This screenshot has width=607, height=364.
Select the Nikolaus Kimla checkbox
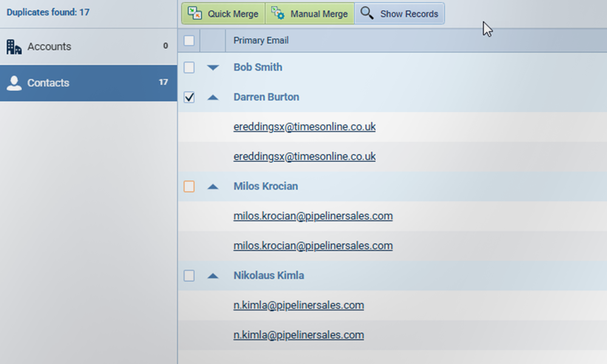tap(189, 275)
